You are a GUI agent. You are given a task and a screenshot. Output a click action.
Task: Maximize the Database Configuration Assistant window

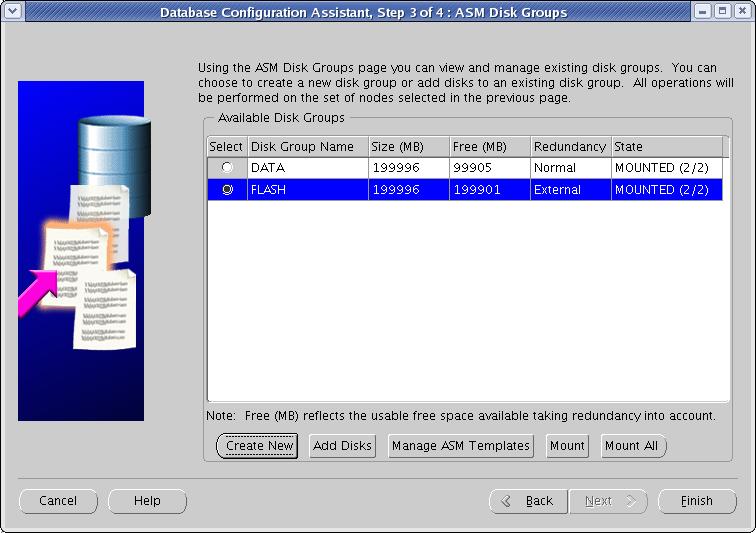[722, 12]
